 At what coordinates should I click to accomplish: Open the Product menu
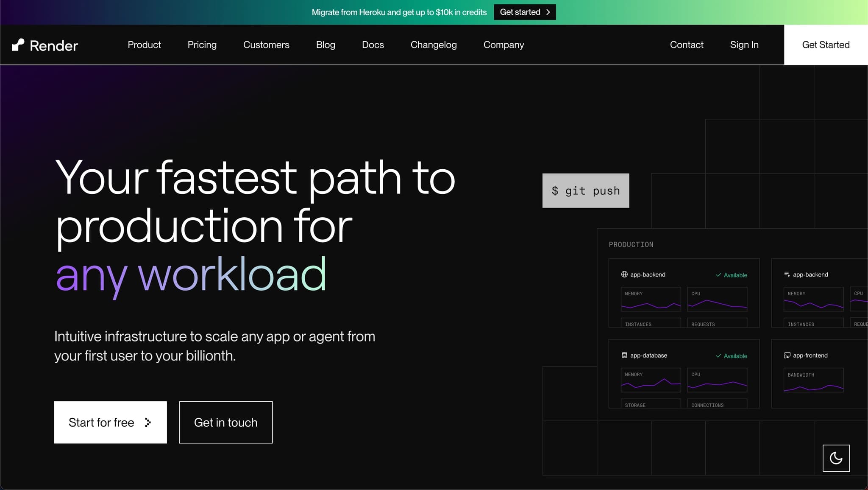144,45
